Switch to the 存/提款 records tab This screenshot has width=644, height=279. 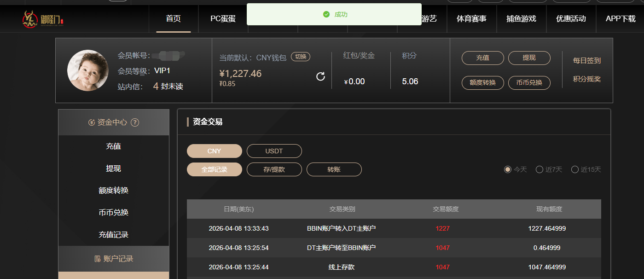point(274,169)
